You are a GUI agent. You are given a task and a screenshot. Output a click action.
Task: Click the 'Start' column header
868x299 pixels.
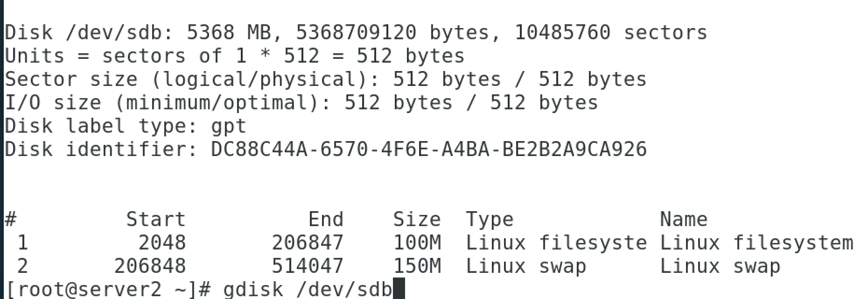click(156, 219)
